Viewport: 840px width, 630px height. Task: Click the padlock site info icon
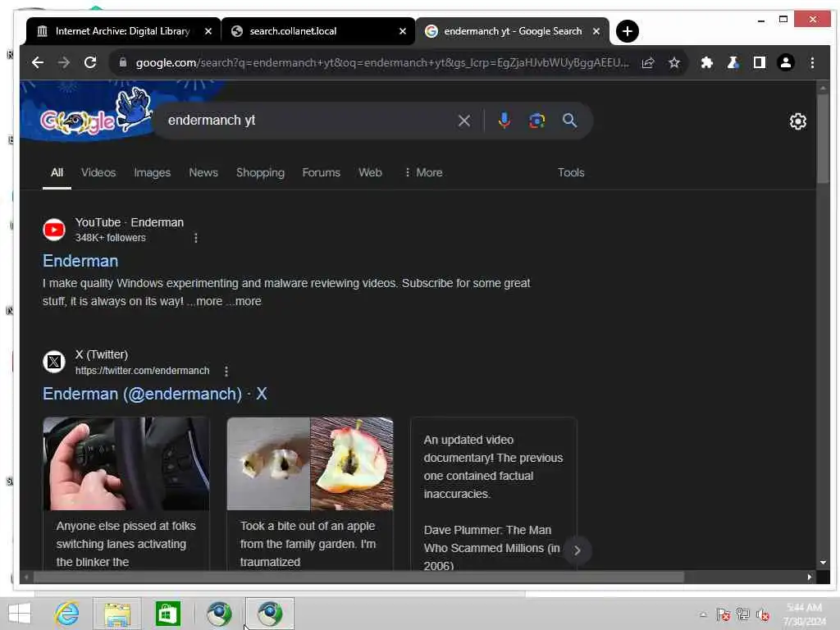pos(123,62)
